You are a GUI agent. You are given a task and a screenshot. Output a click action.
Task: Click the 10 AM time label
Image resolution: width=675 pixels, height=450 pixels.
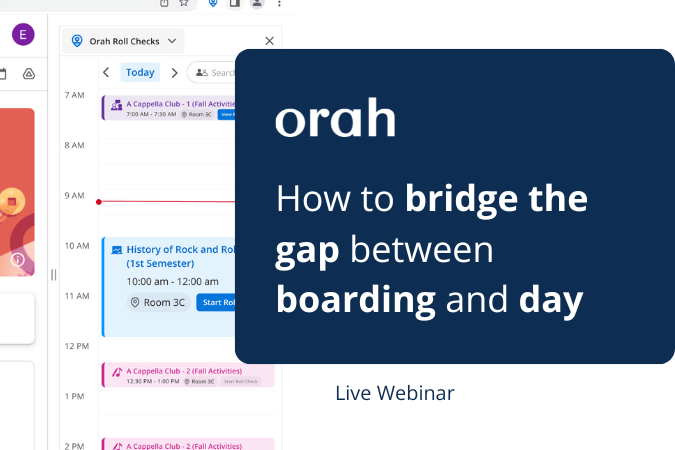(x=77, y=245)
